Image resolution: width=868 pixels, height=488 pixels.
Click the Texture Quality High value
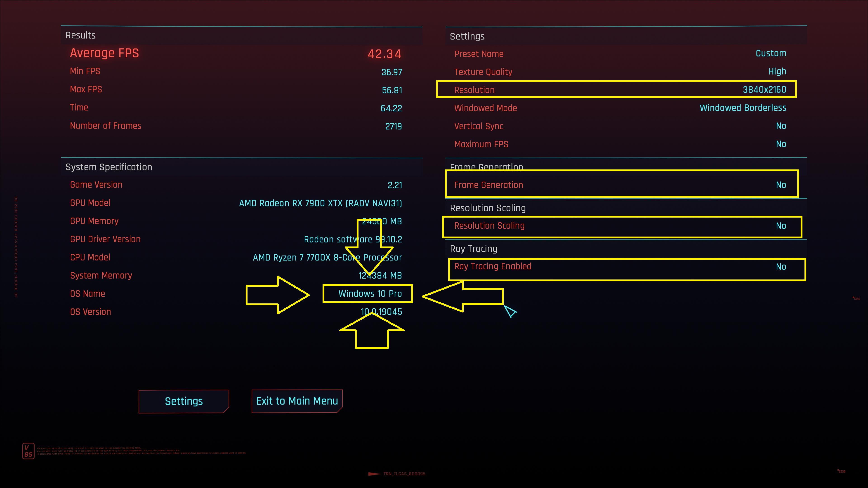[x=777, y=71]
